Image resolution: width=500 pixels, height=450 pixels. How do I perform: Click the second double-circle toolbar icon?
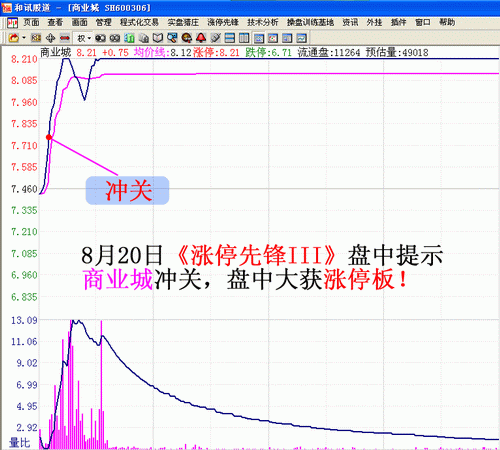[115, 38]
